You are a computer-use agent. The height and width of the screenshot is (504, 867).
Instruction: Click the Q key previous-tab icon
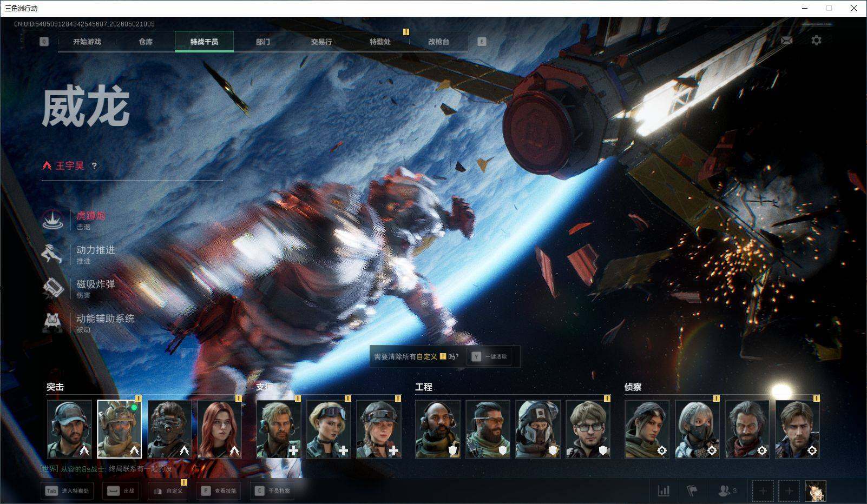[x=44, y=42]
